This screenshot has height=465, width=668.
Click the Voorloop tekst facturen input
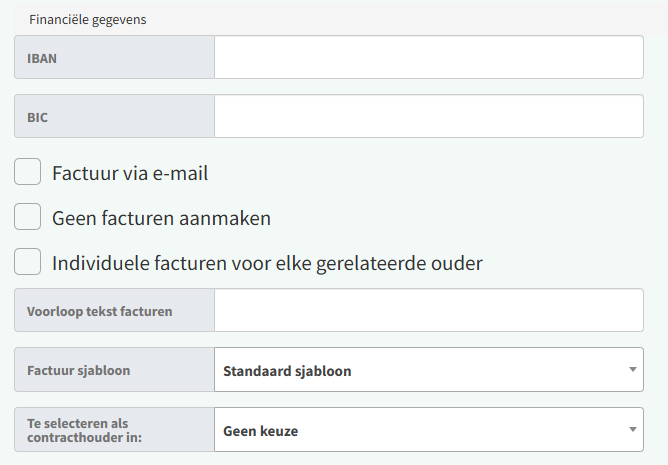tap(428, 311)
